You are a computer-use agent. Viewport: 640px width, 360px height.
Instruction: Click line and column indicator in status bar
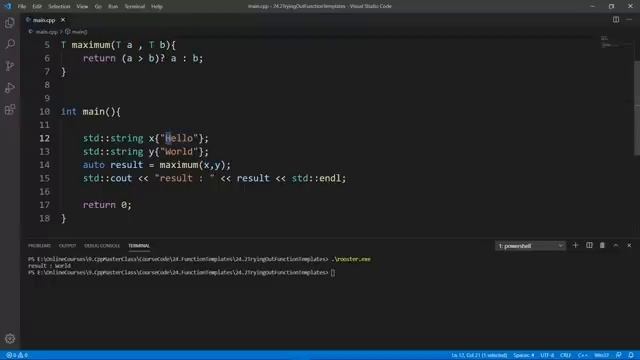click(479, 355)
